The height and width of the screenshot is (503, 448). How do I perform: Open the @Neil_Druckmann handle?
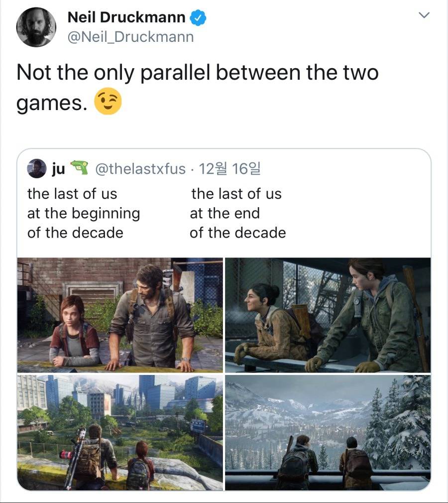tap(130, 37)
